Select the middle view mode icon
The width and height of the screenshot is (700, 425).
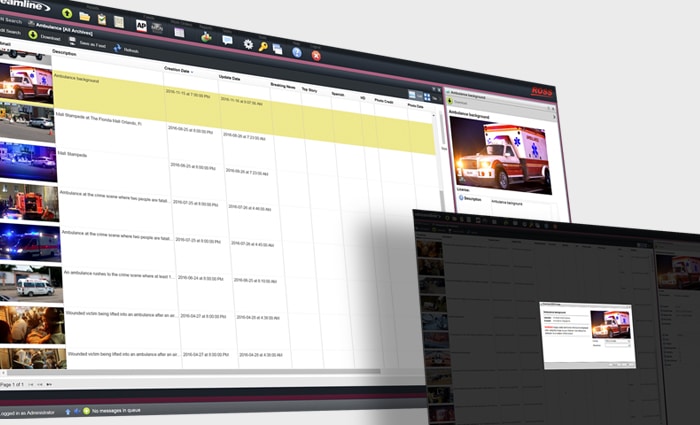[420, 96]
